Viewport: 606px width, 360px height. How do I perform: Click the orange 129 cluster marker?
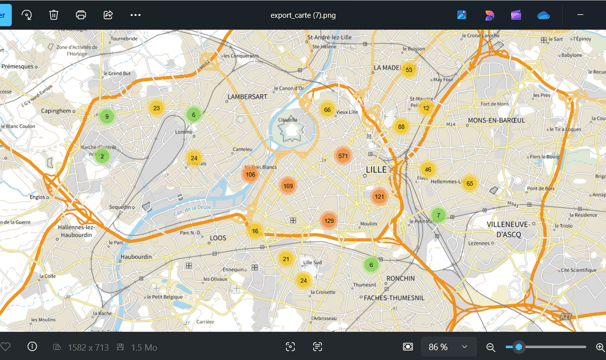click(329, 220)
